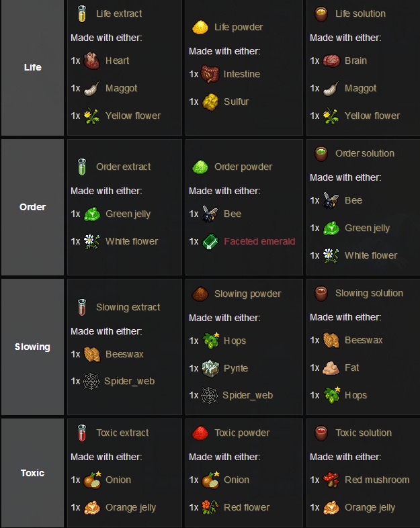Select the Order solution bowl icon
Screen dimensions: 420x528
(321, 154)
